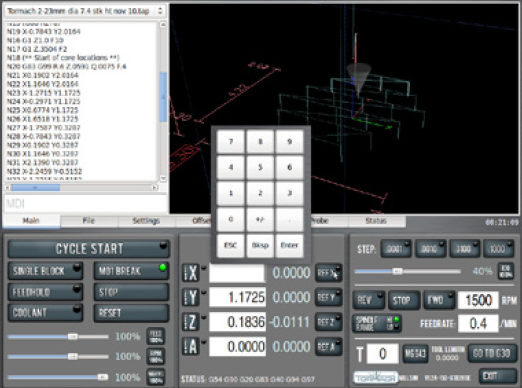The height and width of the screenshot is (388, 522).
Task: Reset spindle override with RPM 100% button
Action: [x=156, y=357]
